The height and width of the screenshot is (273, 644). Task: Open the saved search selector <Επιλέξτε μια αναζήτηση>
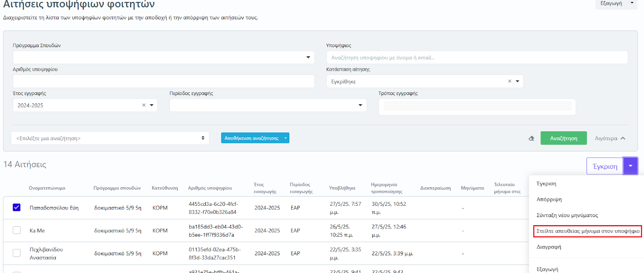click(x=110, y=138)
